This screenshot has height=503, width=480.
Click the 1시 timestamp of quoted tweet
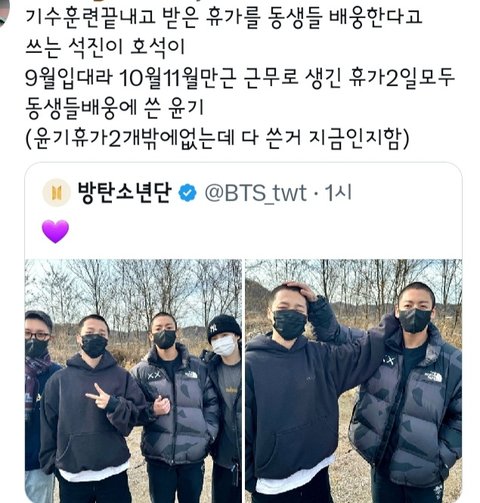(338, 193)
